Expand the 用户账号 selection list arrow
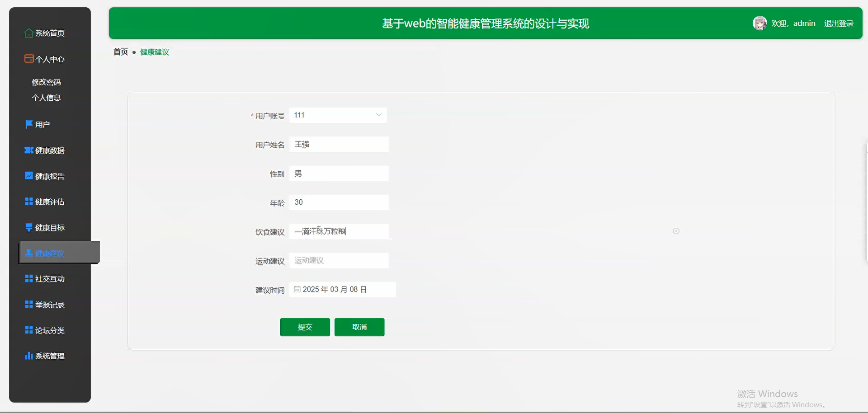The image size is (868, 413). (x=378, y=115)
